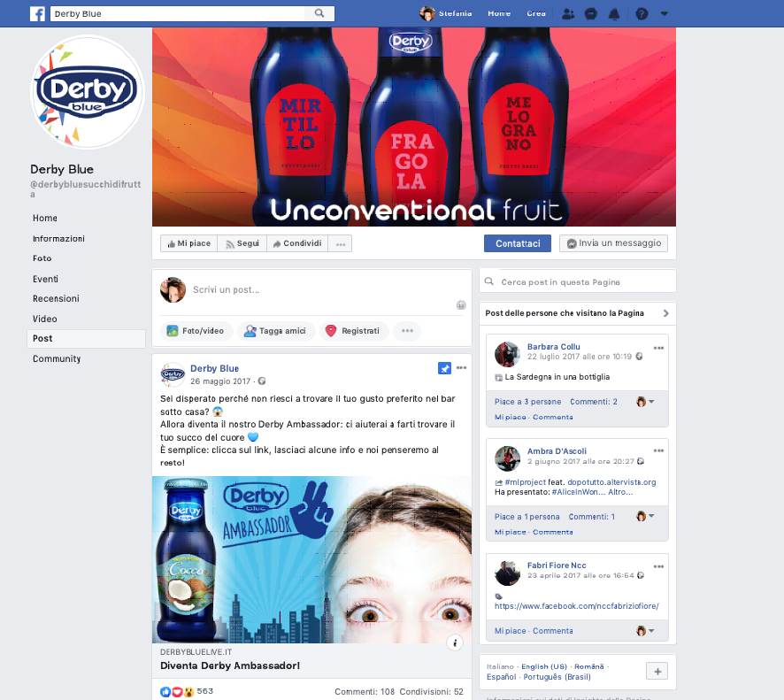Click the blue Contattaci button
This screenshot has height=700, width=784.
point(518,244)
